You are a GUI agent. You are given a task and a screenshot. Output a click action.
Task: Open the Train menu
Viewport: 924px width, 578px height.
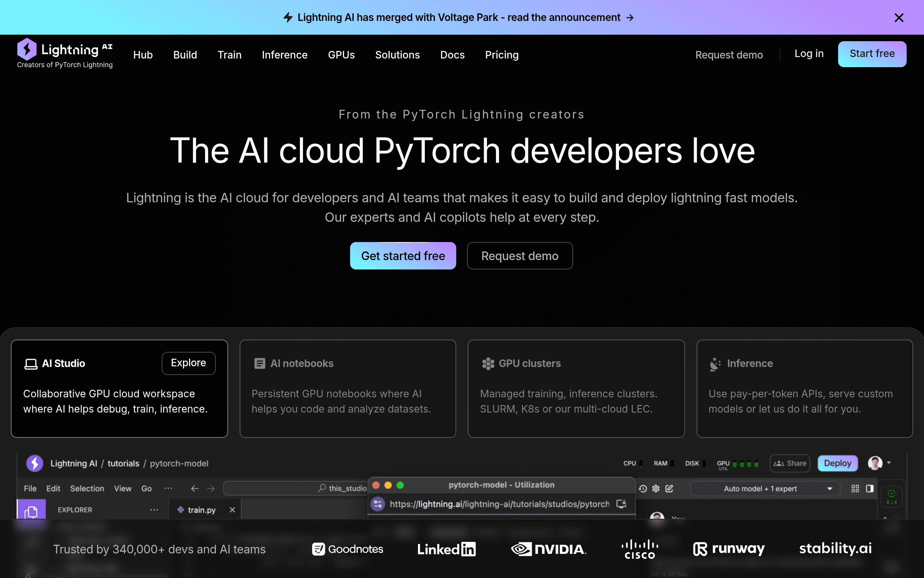pyautogui.click(x=230, y=55)
